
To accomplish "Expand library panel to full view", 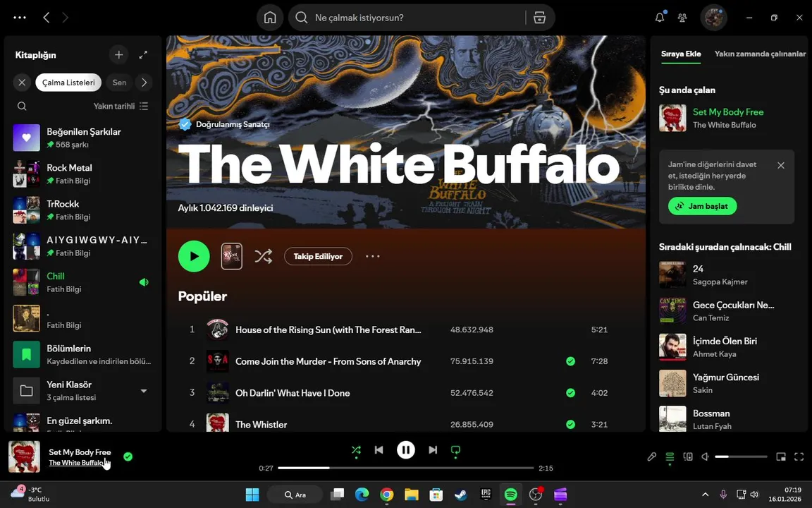I will coord(144,54).
